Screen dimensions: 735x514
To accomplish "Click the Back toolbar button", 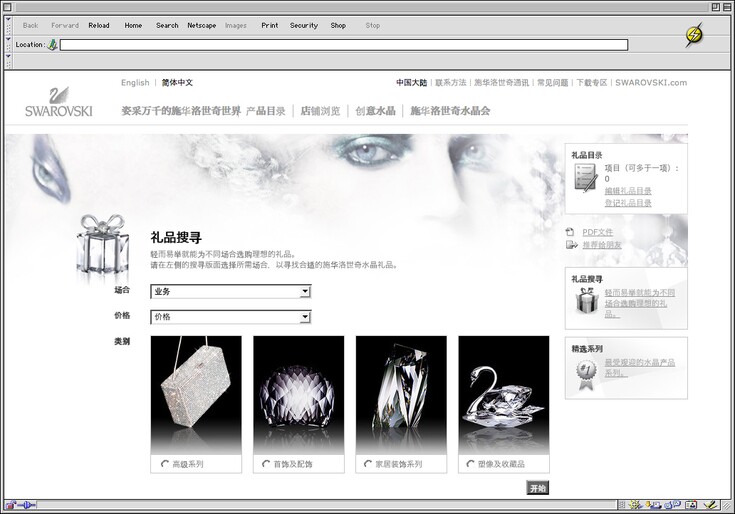I will [30, 25].
